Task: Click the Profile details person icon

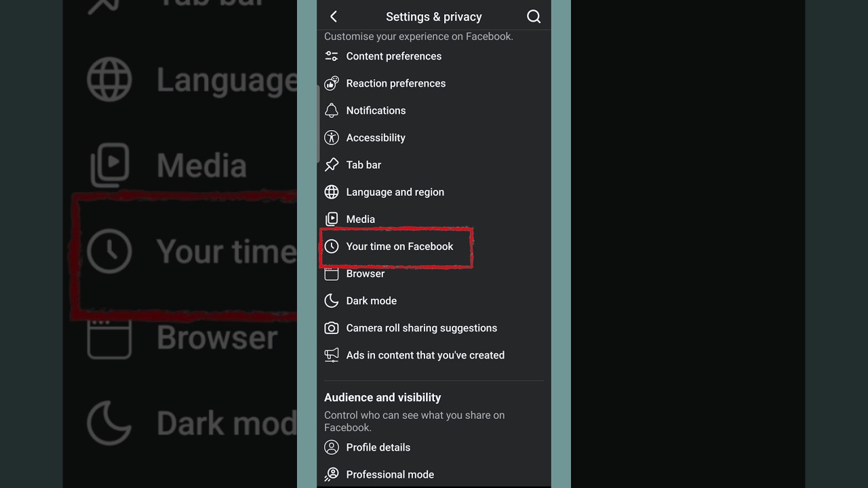Action: 332,447
